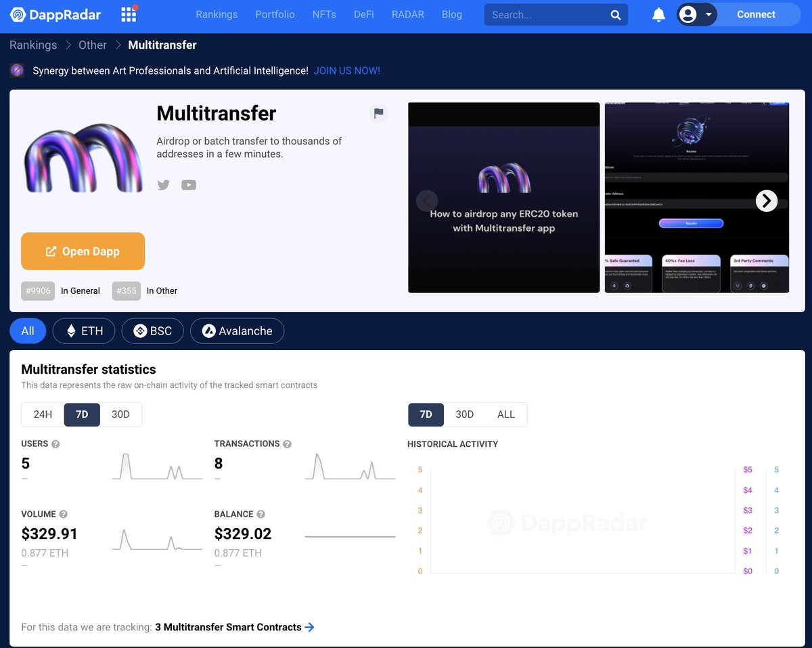This screenshot has width=812, height=648.
Task: Click the Connect button
Action: coord(756,14)
